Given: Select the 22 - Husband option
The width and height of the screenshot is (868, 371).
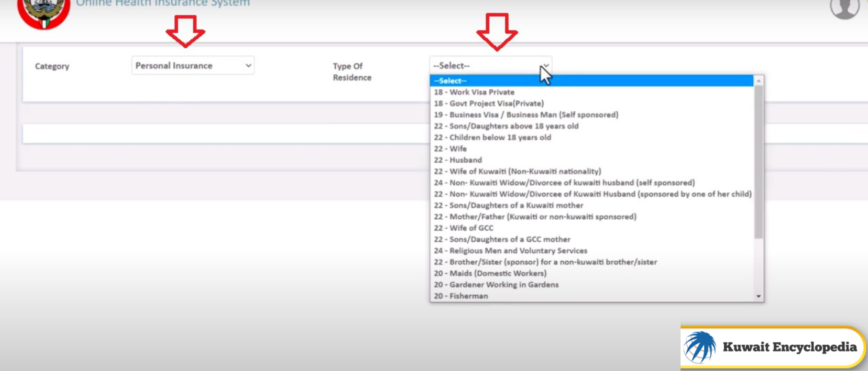Looking at the screenshot, I should (x=458, y=160).
